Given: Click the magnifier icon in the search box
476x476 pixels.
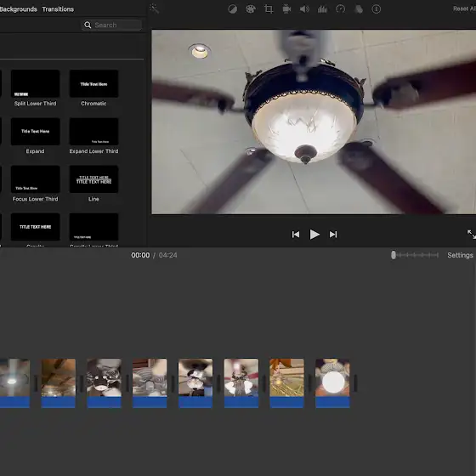Looking at the screenshot, I should pos(88,25).
